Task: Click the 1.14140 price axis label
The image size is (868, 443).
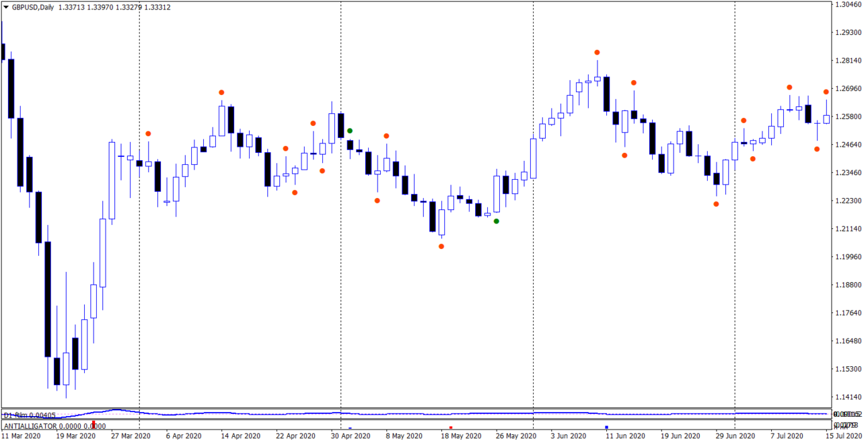Action: coord(848,397)
